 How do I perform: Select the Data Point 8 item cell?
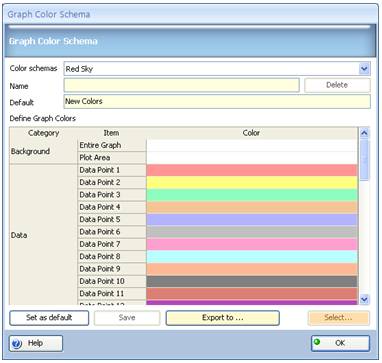[x=112, y=256]
